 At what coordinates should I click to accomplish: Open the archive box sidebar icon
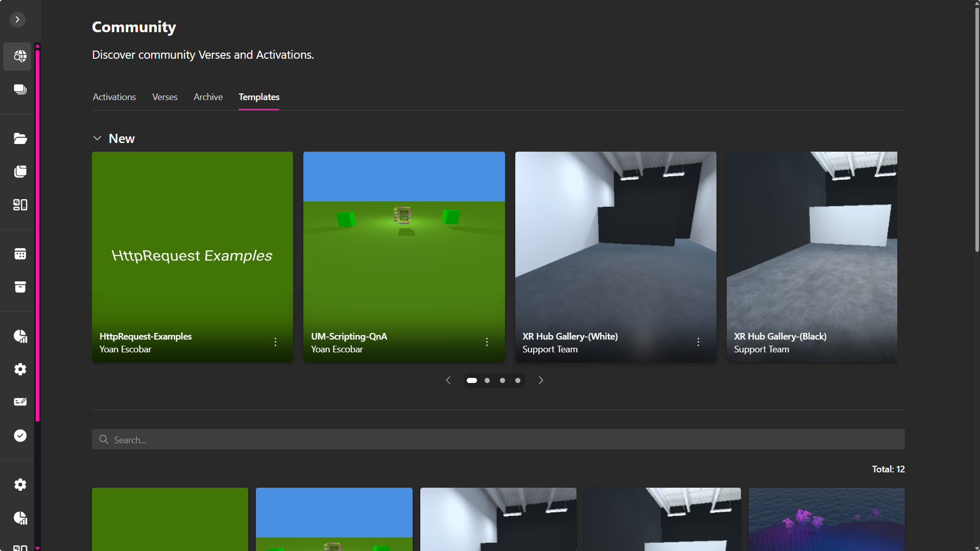click(20, 287)
